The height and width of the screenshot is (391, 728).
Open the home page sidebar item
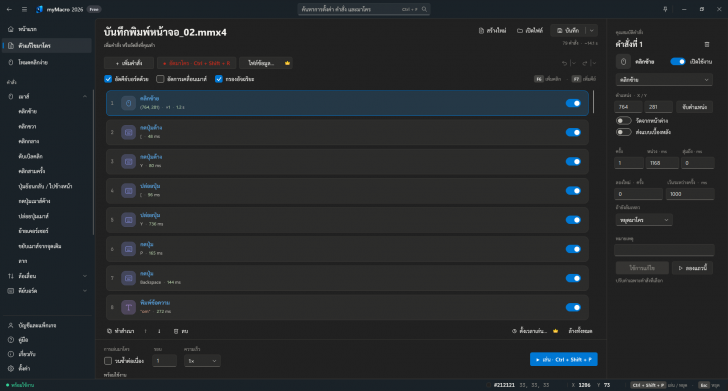pos(47,29)
